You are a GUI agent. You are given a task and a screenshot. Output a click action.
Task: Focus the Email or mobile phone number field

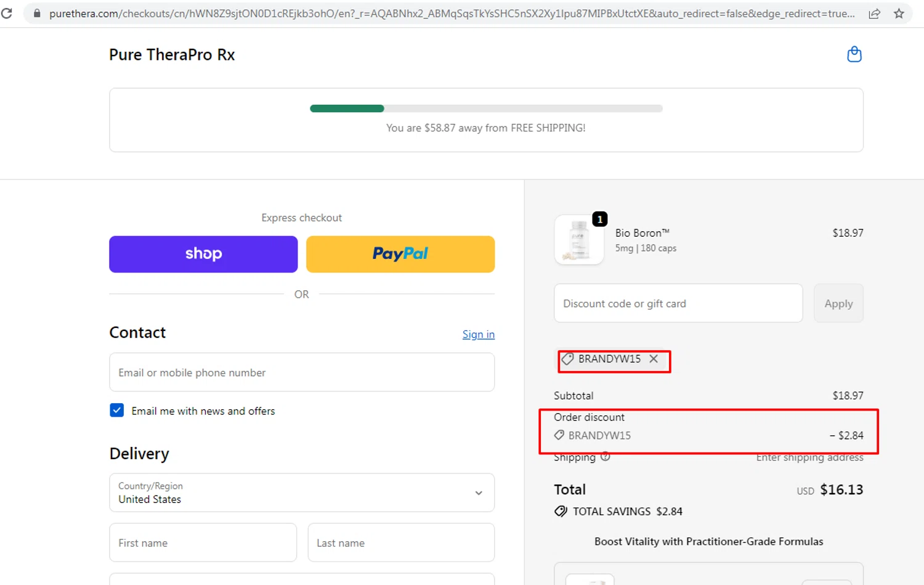302,372
